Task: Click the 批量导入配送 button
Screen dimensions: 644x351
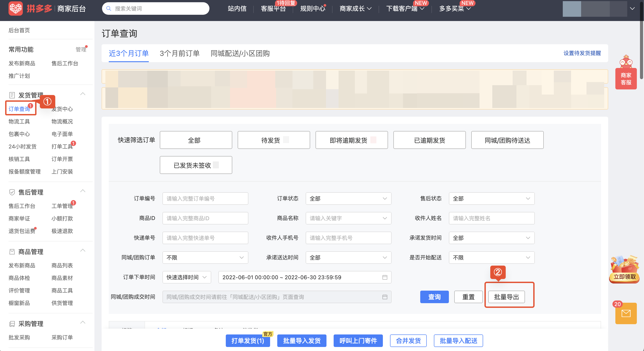Action: [458, 340]
